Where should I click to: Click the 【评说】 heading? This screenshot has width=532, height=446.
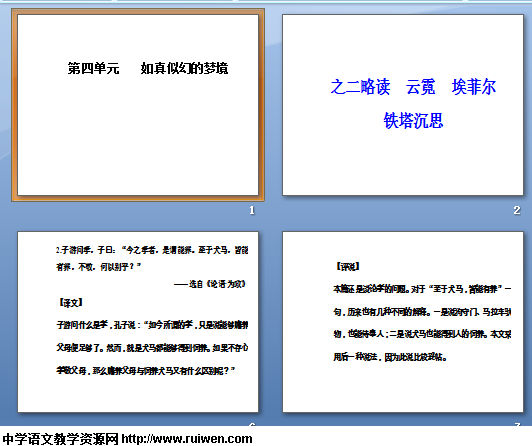(x=347, y=267)
